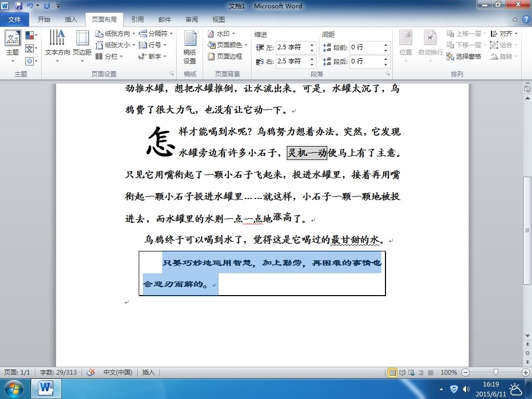Open 纸张大小 paper size menu

tap(115, 45)
